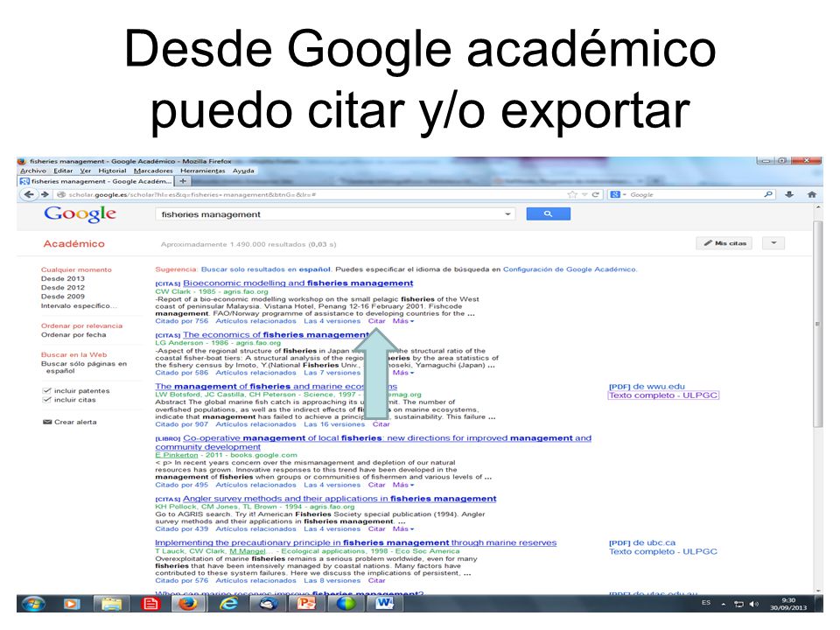This screenshot has width=840, height=630.
Task: Open the Herramientas menu
Action: pyautogui.click(x=202, y=171)
